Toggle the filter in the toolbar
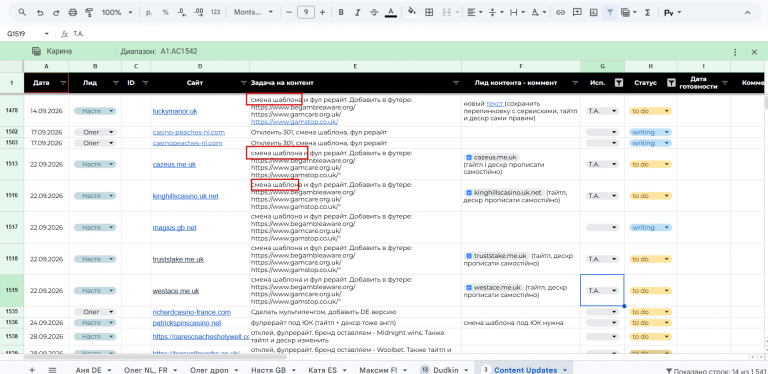This screenshot has width=768, height=374. point(610,12)
